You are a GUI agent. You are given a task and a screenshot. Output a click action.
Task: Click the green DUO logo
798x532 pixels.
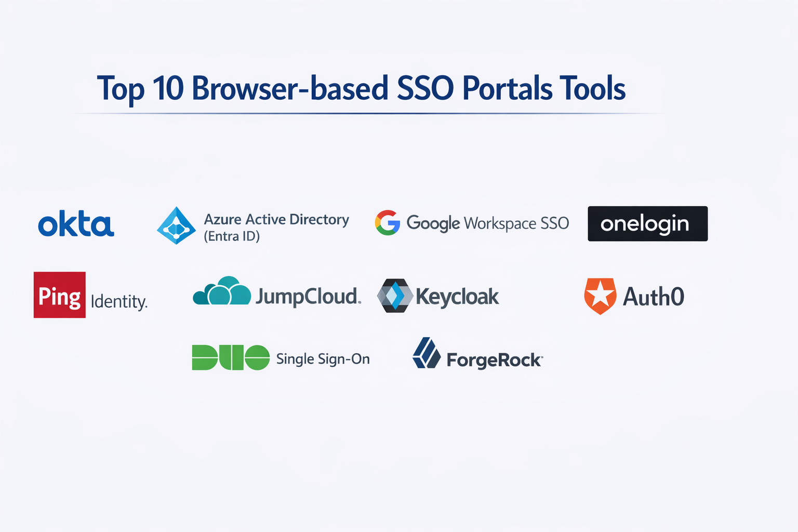(231, 357)
